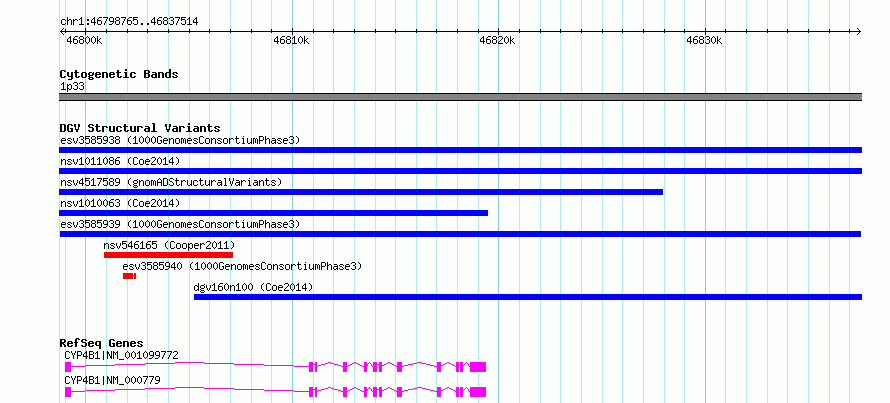The image size is (890, 403).
Task: Click the nsv4517589 gnomAD variant bar
Action: (361, 192)
